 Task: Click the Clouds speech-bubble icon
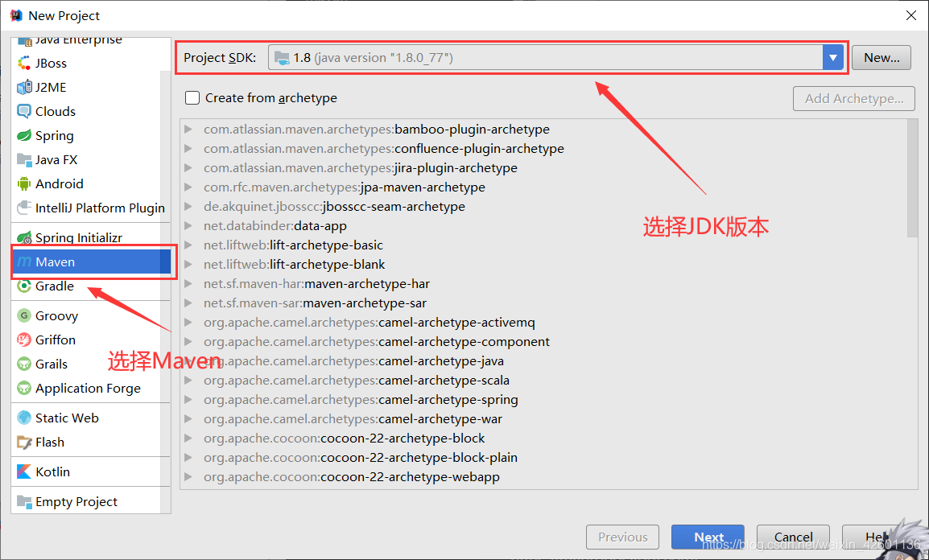point(24,111)
